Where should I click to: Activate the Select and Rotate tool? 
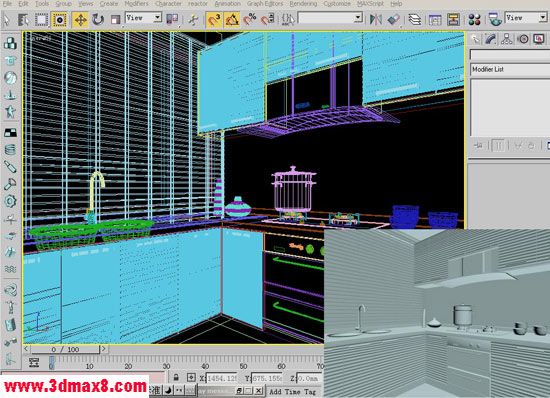point(98,20)
